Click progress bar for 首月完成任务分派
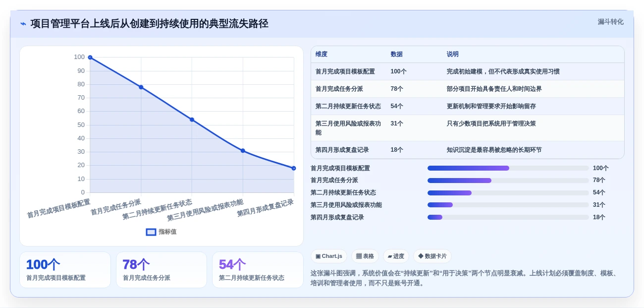The height and width of the screenshot is (308, 644). coord(508,181)
